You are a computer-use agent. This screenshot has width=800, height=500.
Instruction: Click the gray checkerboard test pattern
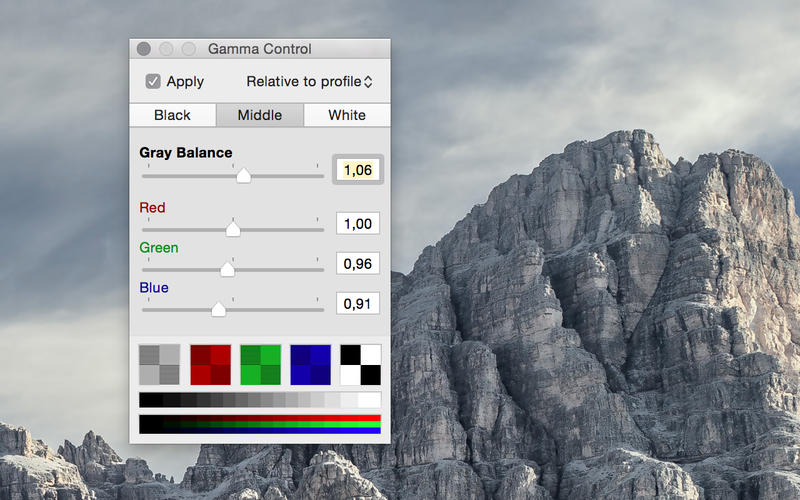[160, 365]
